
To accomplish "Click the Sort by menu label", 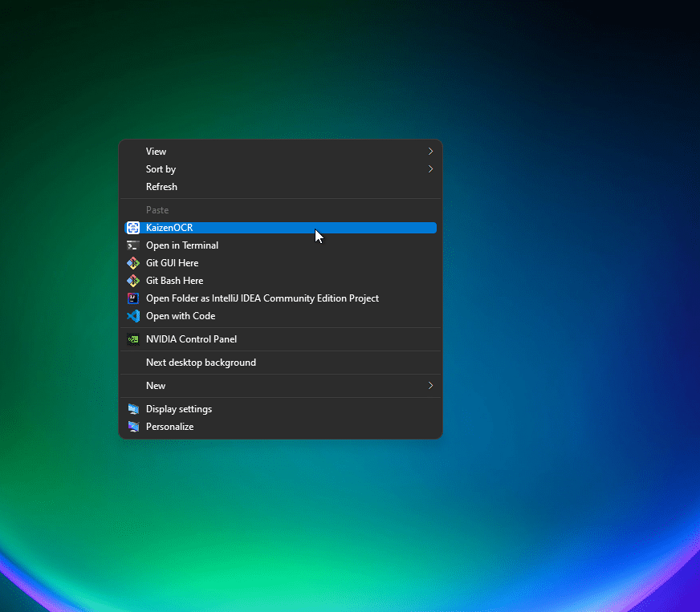I will click(161, 169).
